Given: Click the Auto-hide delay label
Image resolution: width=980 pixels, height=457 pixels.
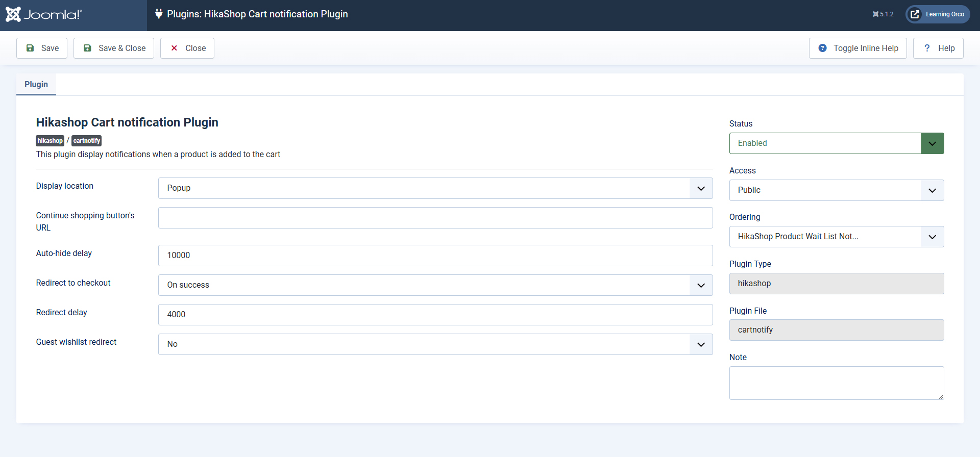Looking at the screenshot, I should point(64,253).
